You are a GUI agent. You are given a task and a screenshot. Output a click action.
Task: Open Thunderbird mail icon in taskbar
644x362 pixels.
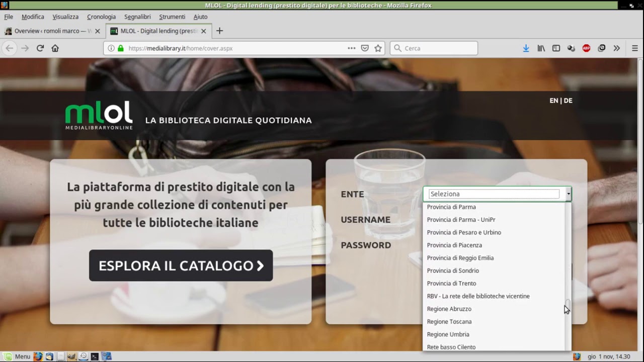(x=49, y=356)
